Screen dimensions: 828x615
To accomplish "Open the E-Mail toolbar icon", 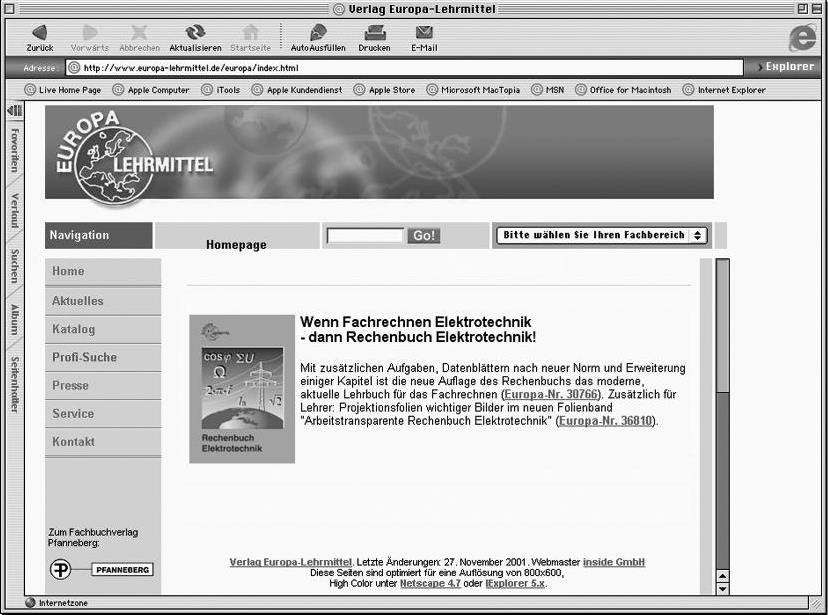I will coord(424,37).
